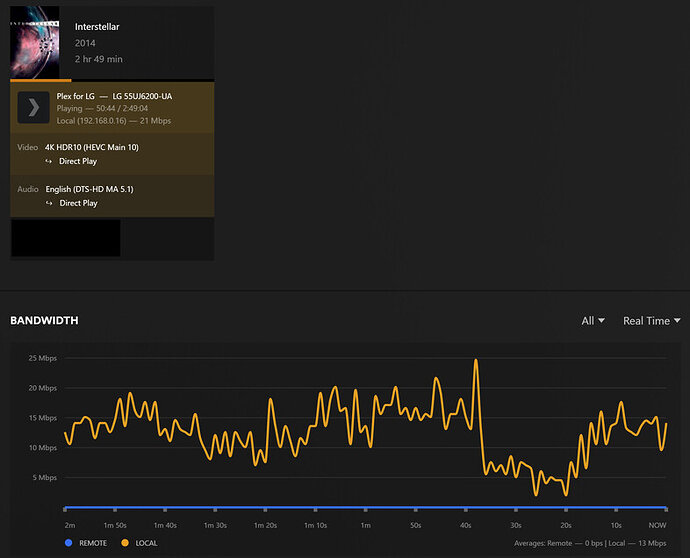Click the 1m 40s timeline marker
This screenshot has height=558, width=690.
[165, 525]
